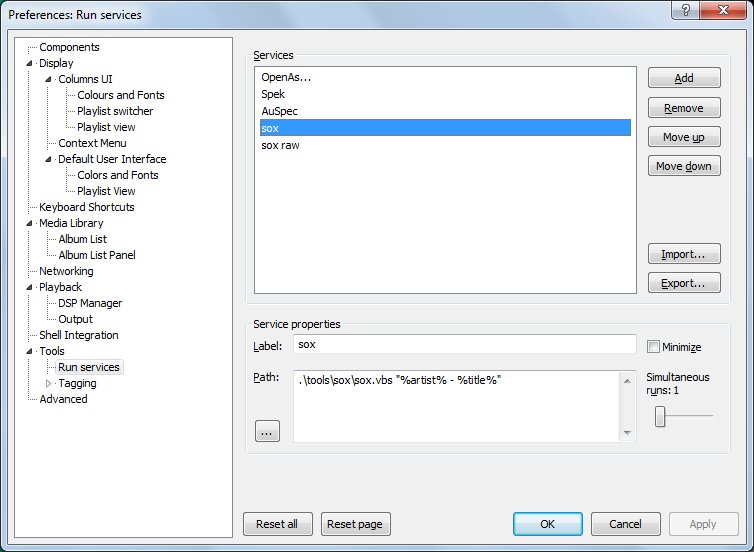The width and height of the screenshot is (754, 552).
Task: Expand the Tagging tree node
Action: pos(49,383)
